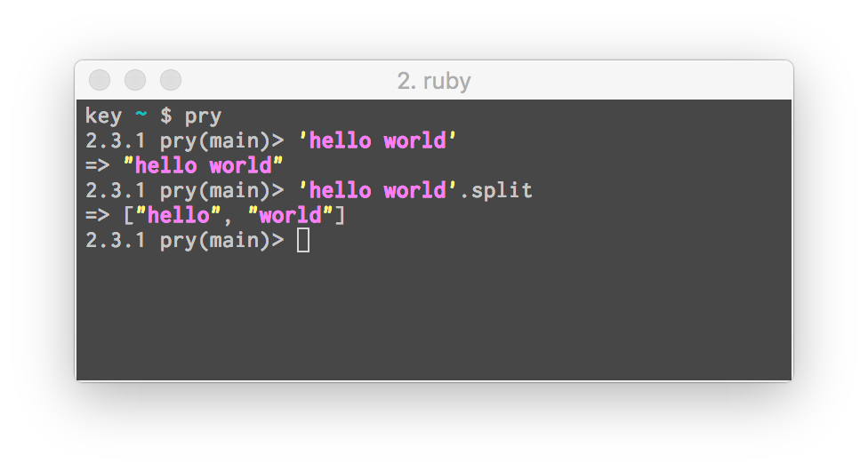This screenshot has width=868, height=471.
Task: Click the third gray zoom window button
Action: coord(171,80)
